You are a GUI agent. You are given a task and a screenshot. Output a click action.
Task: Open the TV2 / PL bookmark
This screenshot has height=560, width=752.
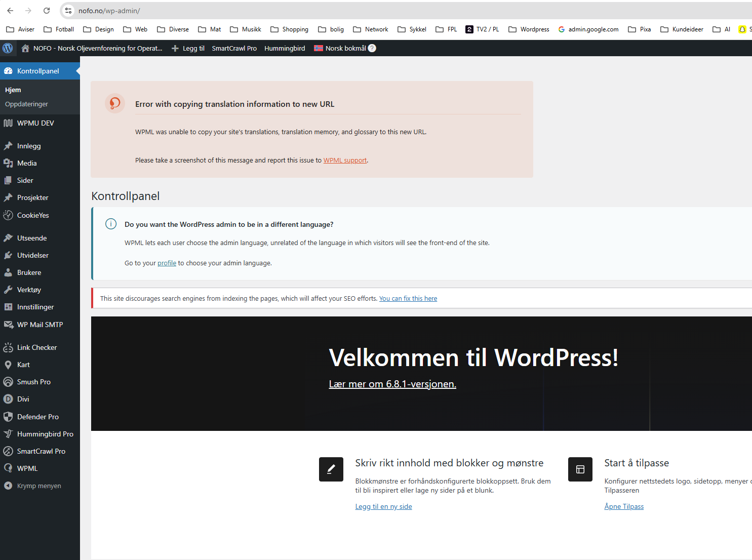click(x=482, y=29)
